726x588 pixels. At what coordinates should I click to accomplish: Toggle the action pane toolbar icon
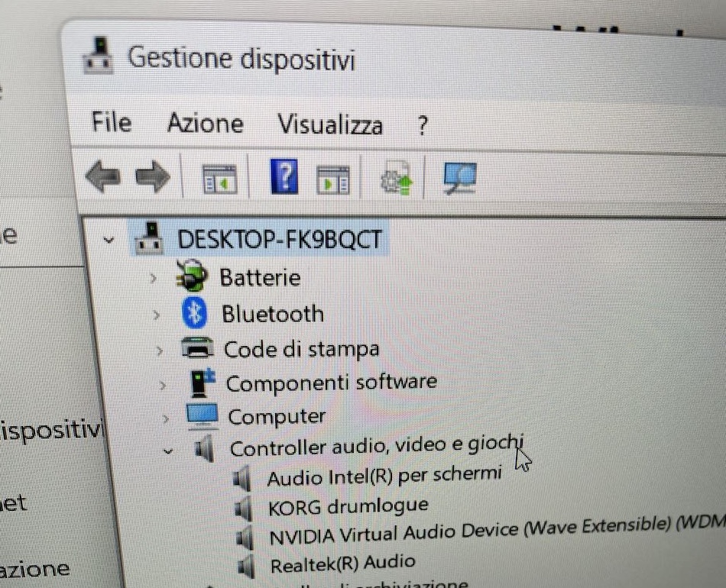pos(333,180)
